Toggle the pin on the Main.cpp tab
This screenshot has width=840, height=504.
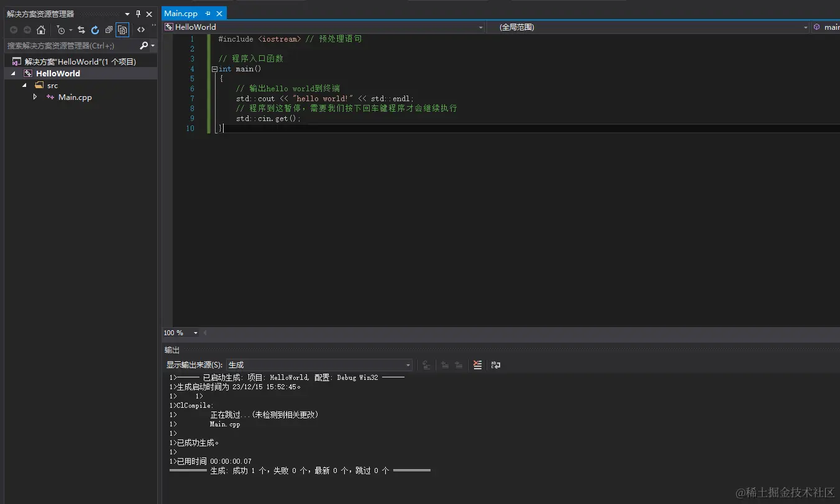(208, 13)
